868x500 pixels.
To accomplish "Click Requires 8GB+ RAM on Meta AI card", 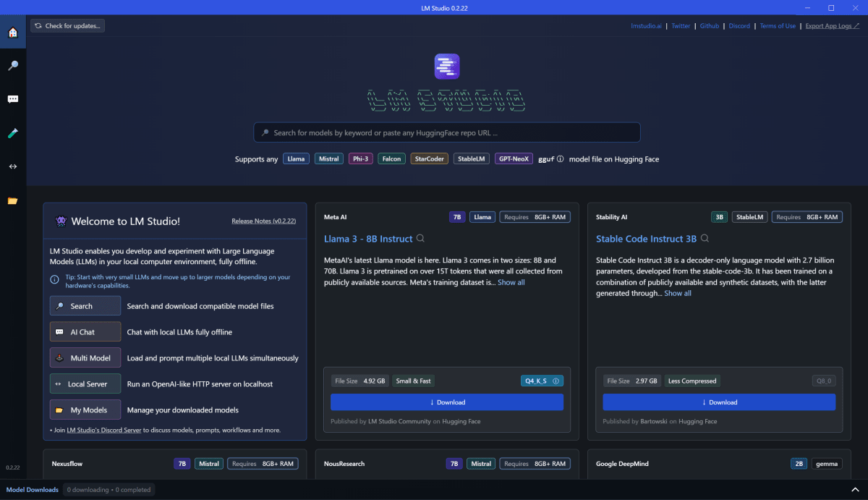I will click(x=535, y=217).
